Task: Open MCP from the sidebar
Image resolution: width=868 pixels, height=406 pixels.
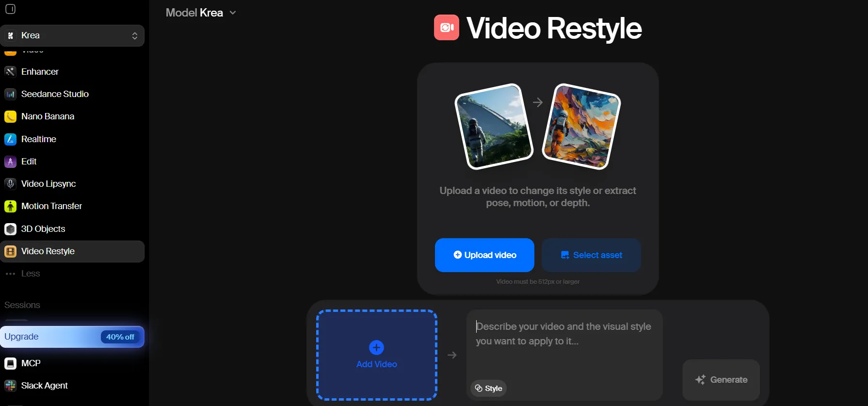Action: [72, 363]
